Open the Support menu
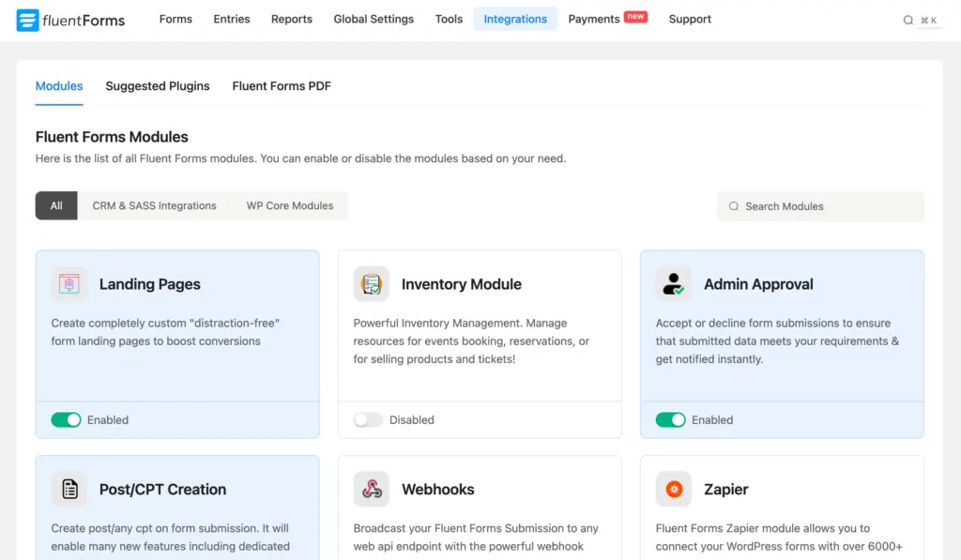The width and height of the screenshot is (961, 560). [x=690, y=19]
